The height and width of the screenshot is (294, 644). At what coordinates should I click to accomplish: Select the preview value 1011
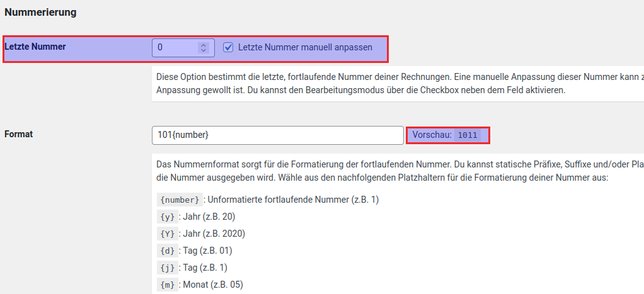pos(467,135)
